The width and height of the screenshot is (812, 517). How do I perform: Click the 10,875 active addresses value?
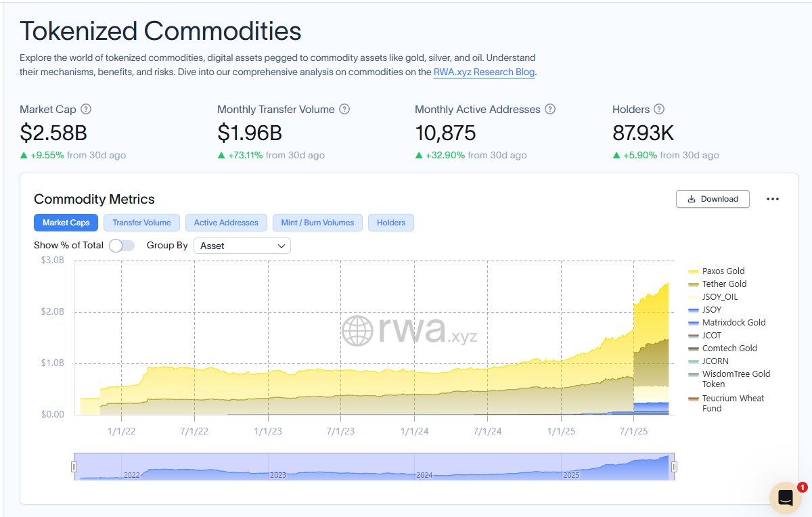(x=445, y=133)
